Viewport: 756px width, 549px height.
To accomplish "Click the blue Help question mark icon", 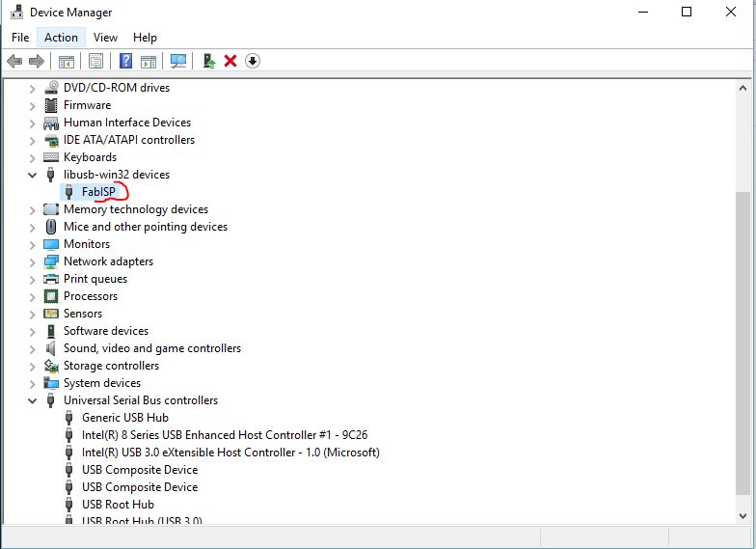I will [x=125, y=62].
